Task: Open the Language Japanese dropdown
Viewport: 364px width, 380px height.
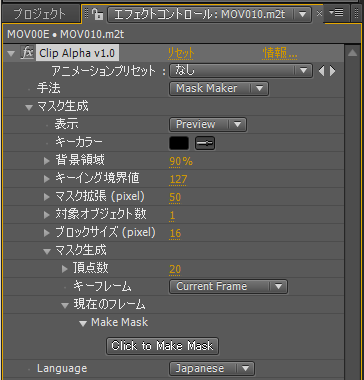Action: (x=212, y=369)
